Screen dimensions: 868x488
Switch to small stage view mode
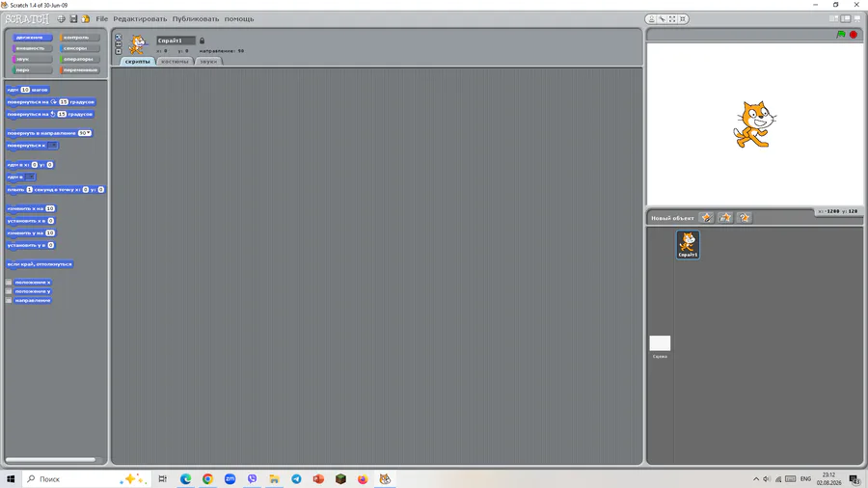(x=833, y=19)
